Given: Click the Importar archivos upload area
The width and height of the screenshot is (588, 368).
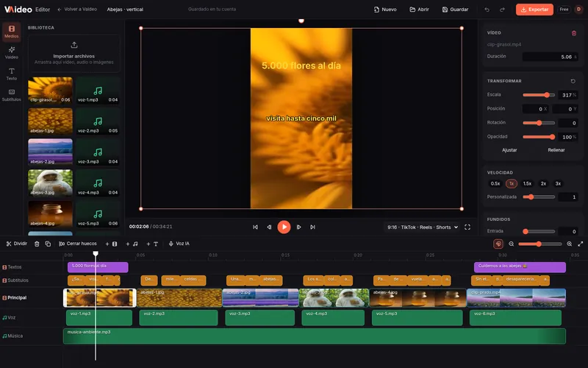Looking at the screenshot, I should (74, 53).
